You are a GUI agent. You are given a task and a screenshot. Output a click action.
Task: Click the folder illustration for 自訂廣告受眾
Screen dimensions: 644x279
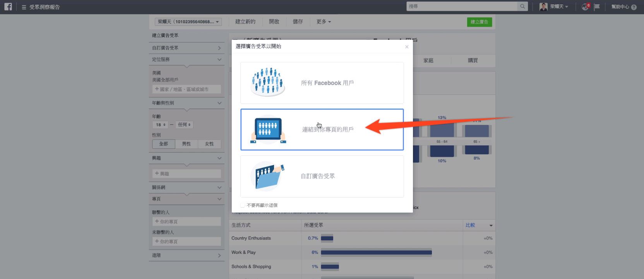267,176
